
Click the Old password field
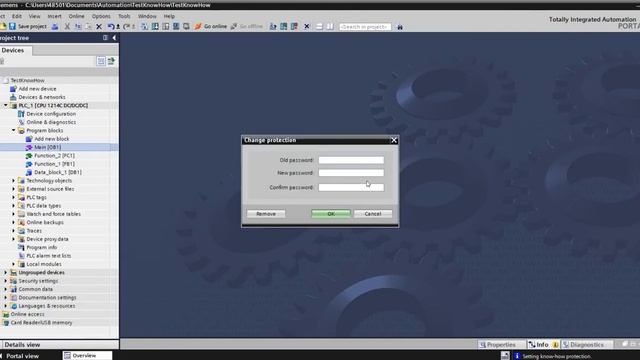pos(351,160)
